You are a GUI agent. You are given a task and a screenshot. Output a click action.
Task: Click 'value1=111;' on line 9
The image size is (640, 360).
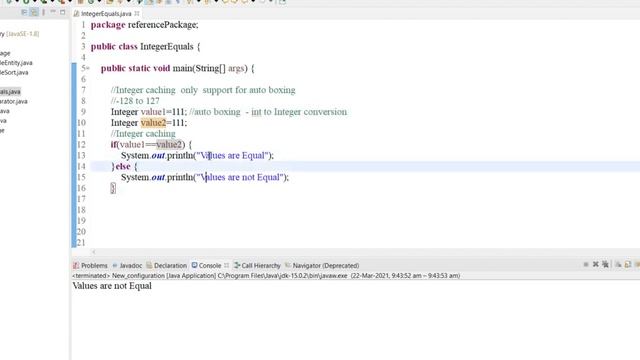click(163, 112)
